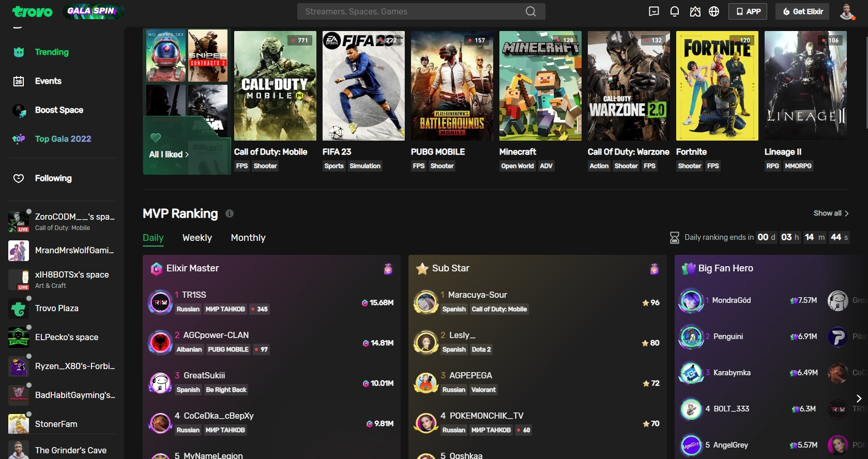This screenshot has height=459, width=868.
Task: Open the Following sidebar link
Action: point(53,178)
